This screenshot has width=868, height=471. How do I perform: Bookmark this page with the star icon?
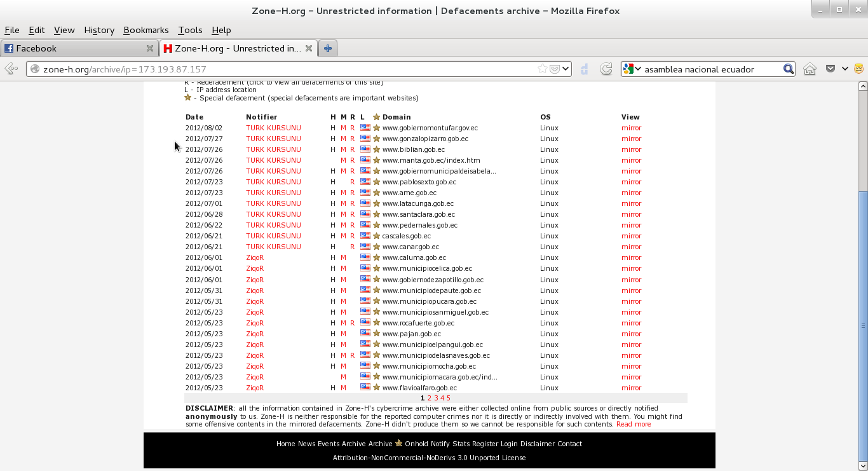click(x=542, y=69)
